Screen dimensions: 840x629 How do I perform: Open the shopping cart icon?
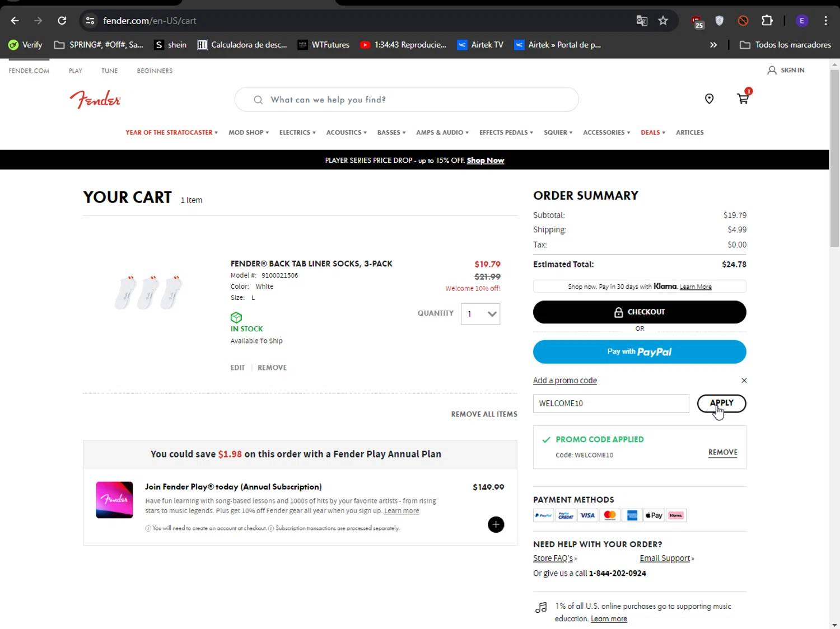pyautogui.click(x=743, y=99)
